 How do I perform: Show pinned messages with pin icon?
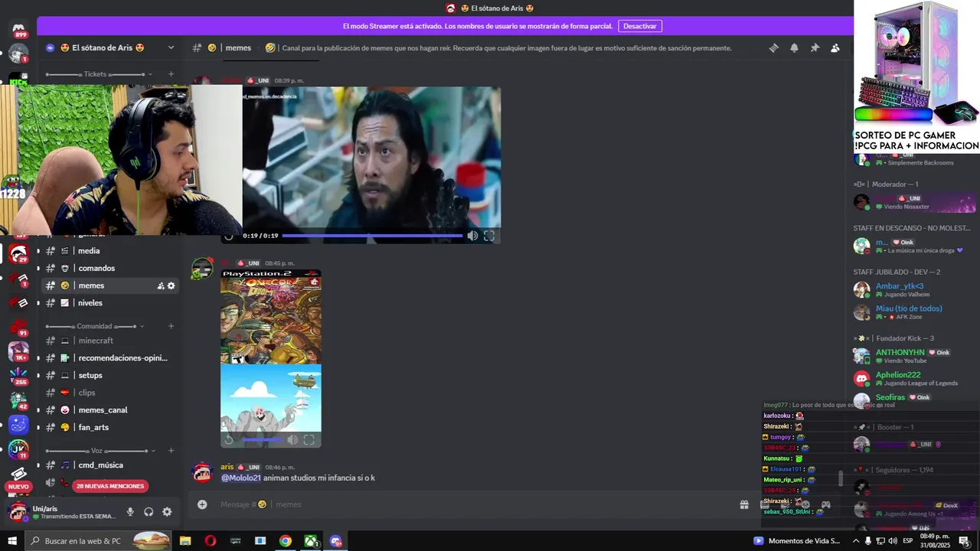tap(815, 47)
